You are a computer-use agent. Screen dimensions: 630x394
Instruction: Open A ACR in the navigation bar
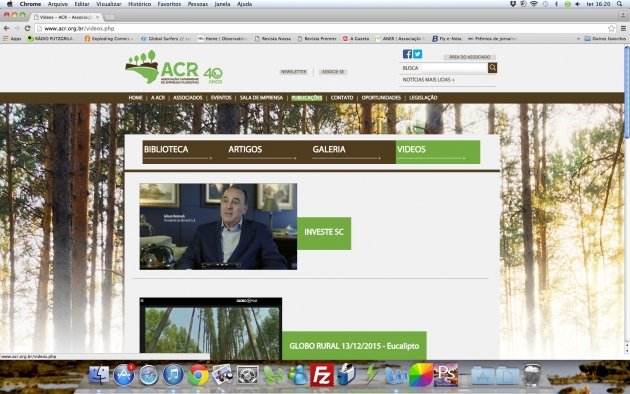coord(158,98)
